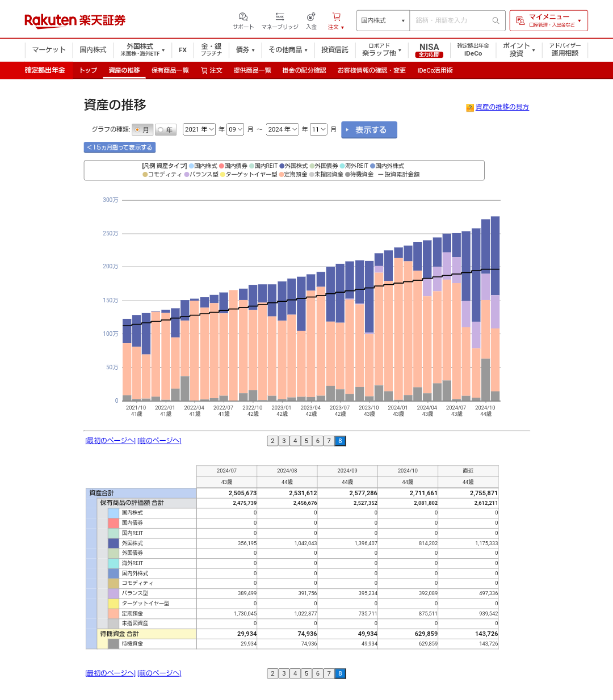Click the Rakuten 楽天証券 logo
This screenshot has width=613, height=700.
(75, 20)
